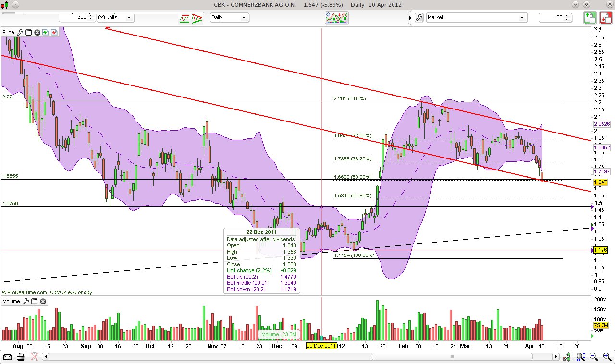
Task: Select the zoom-in magnifier icon
Action: [x=605, y=357]
